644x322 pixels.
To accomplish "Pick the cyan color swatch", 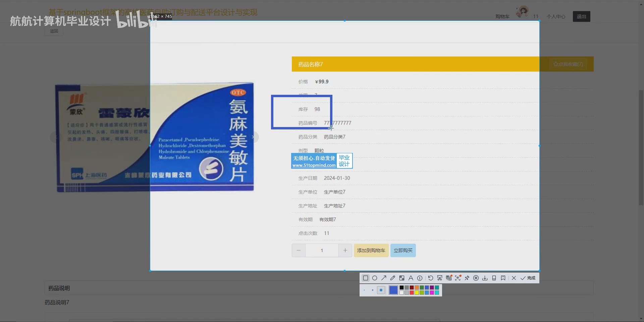I will (437, 292).
